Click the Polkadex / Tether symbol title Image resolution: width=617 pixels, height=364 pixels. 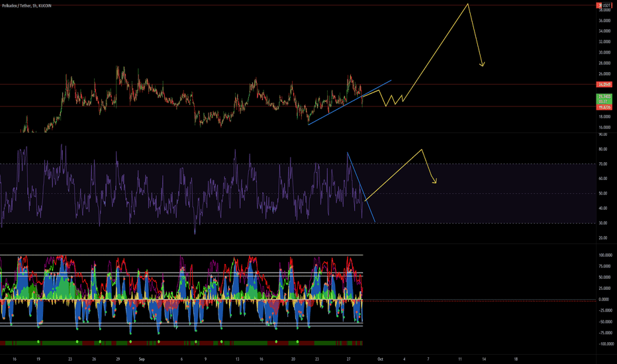tap(26, 6)
